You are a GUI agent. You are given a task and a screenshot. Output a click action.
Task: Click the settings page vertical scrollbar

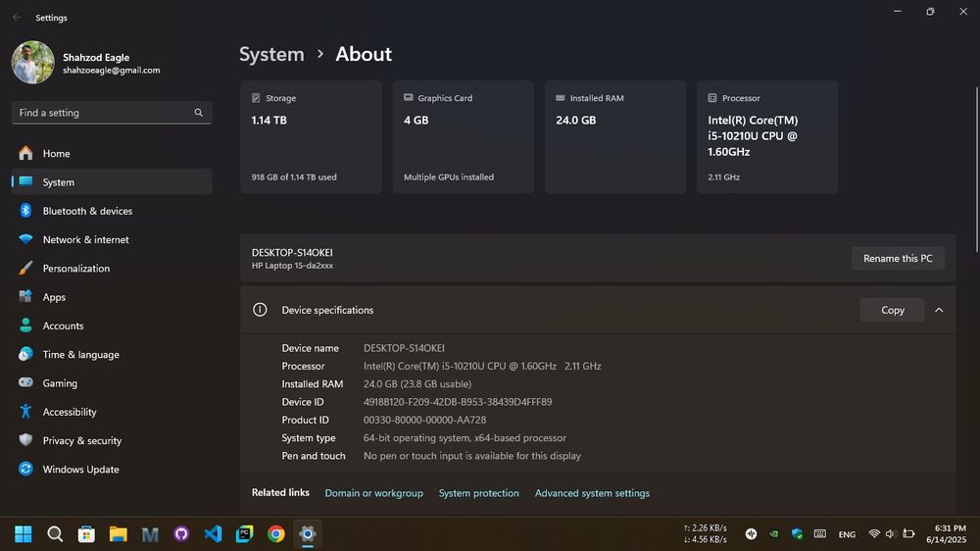[x=976, y=169]
